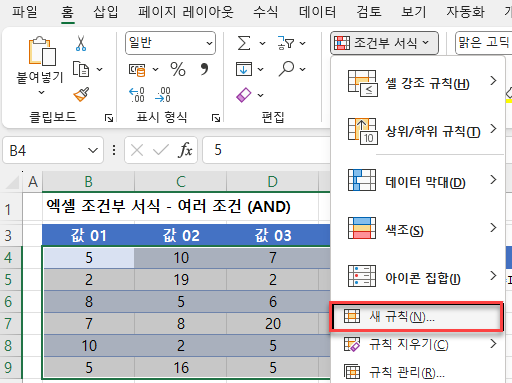The height and width of the screenshot is (383, 512).
Task: Select row 7 header
Action: tap(11, 324)
